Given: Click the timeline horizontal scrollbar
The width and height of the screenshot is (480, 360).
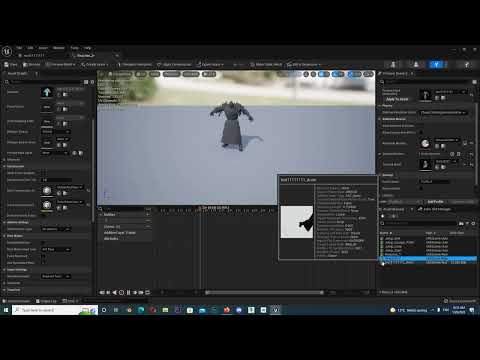Looking at the screenshot, I should (x=264, y=293).
